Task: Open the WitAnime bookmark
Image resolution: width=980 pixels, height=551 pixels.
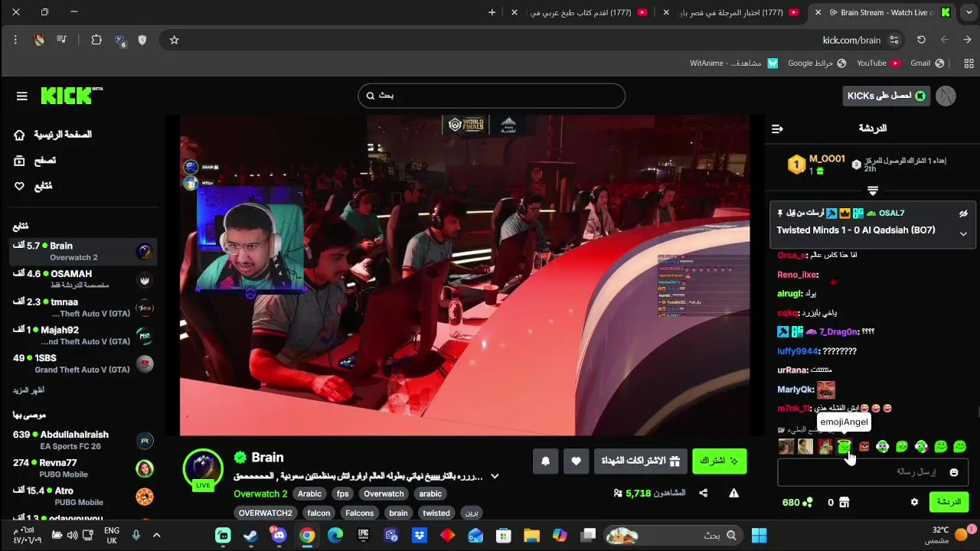Action: (733, 64)
